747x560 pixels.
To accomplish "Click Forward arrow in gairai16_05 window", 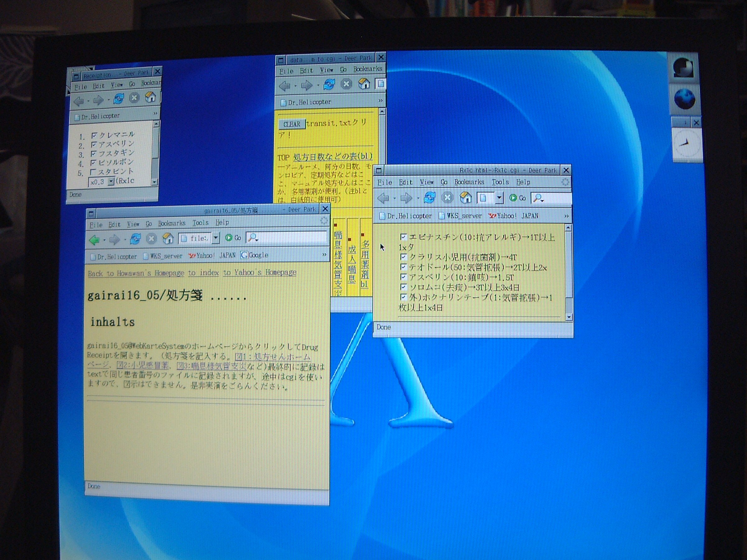I will [115, 239].
